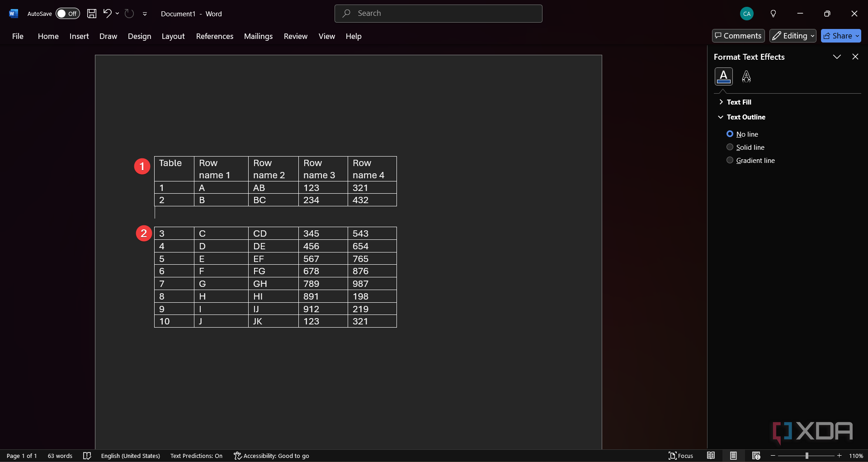The image size is (868, 462).
Task: Click the zoom slider handle
Action: (x=807, y=456)
